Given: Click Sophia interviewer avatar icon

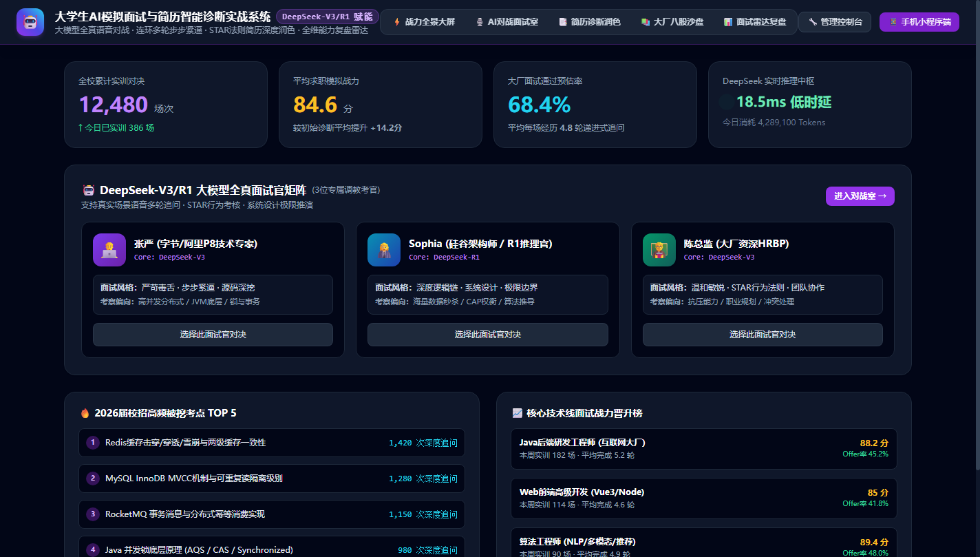Looking at the screenshot, I should [x=384, y=250].
